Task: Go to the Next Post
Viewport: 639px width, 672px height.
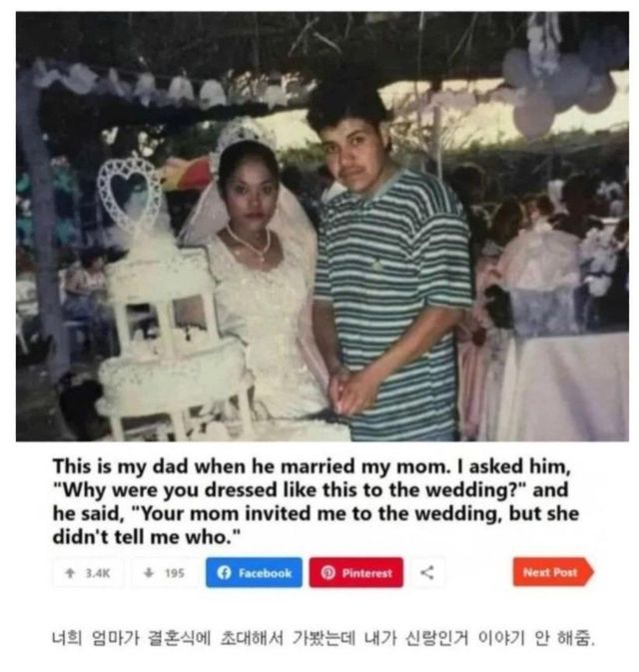Action: [553, 572]
